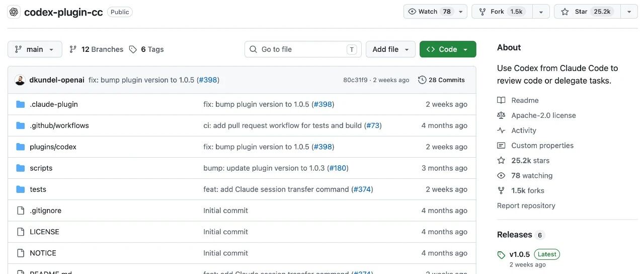The width and height of the screenshot is (644, 274).
Task: Click the .claude-plugin folder icon
Action: click(21, 104)
